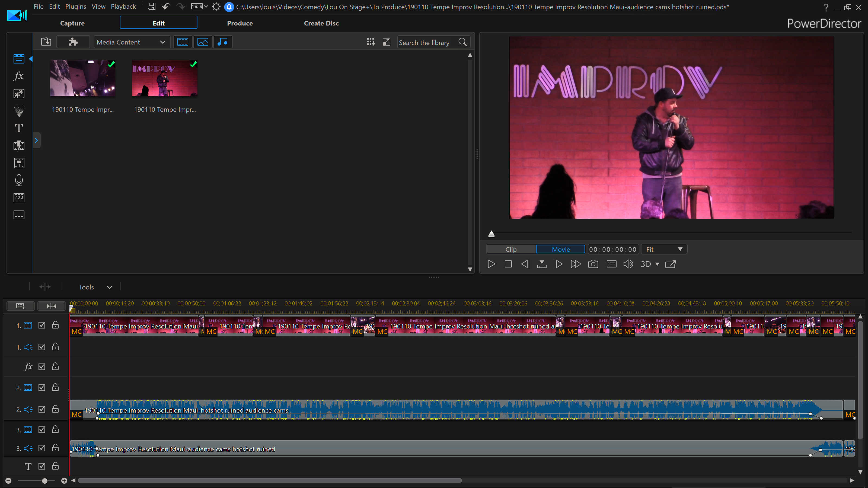Switch to the Produce tab

[x=240, y=23]
